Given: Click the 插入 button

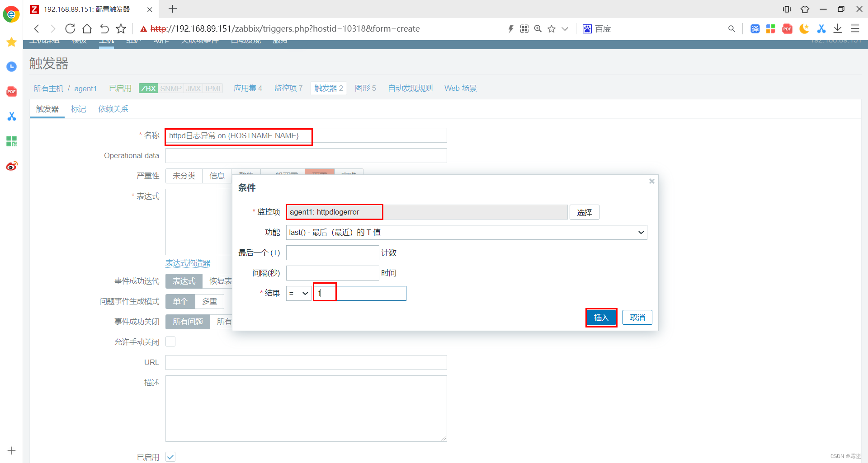Looking at the screenshot, I should [601, 318].
